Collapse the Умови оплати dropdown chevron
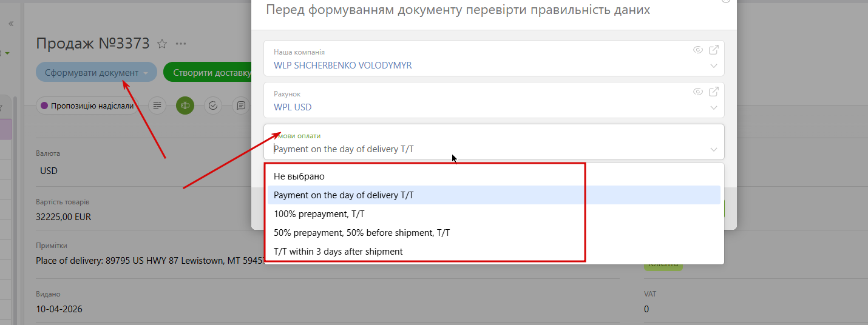The image size is (868, 325). [x=713, y=149]
